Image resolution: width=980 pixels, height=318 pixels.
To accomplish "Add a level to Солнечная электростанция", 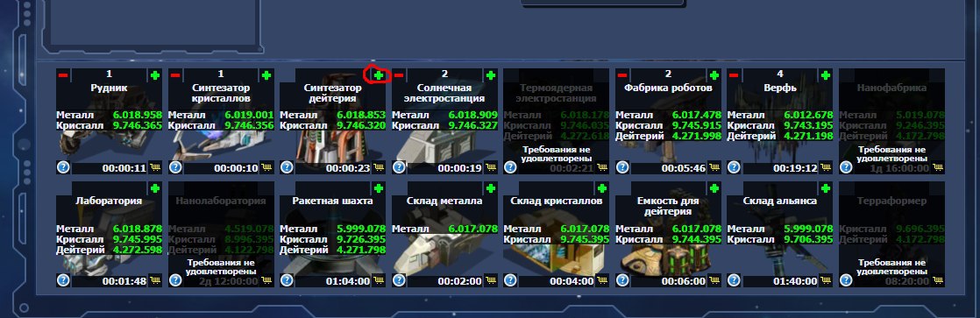I will click(x=491, y=75).
